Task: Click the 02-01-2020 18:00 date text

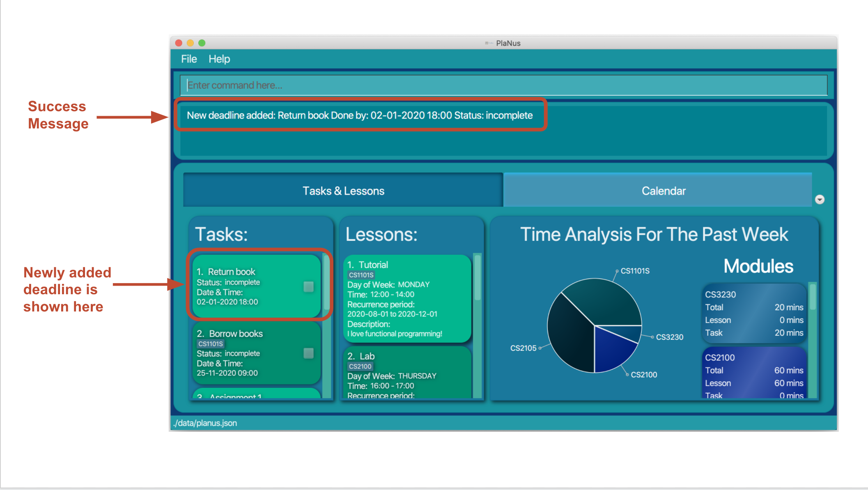Action: tap(227, 302)
